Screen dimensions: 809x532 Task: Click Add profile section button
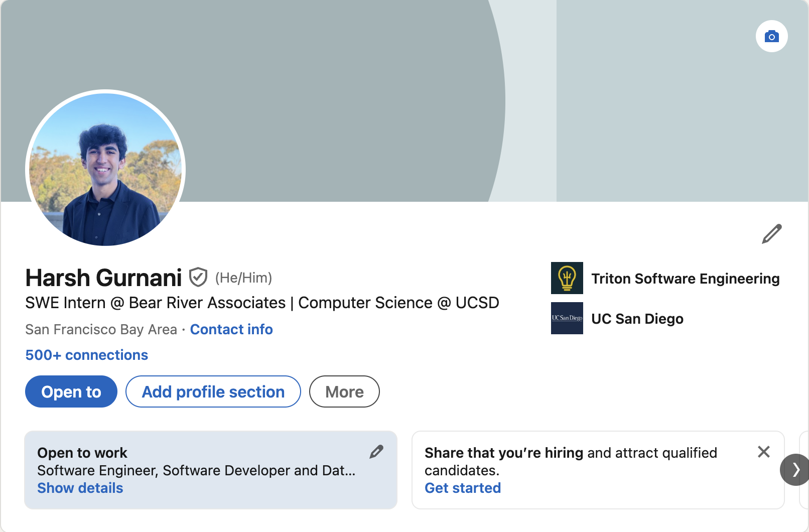[x=213, y=391]
